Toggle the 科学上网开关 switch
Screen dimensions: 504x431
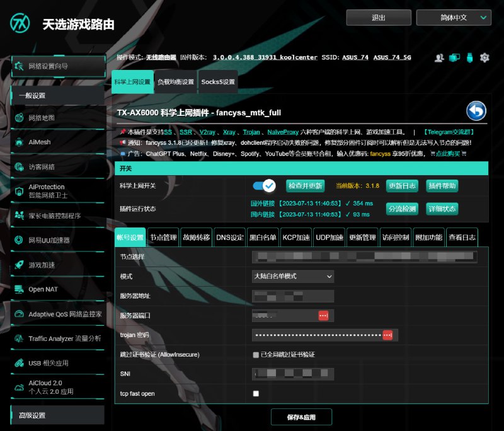(264, 186)
